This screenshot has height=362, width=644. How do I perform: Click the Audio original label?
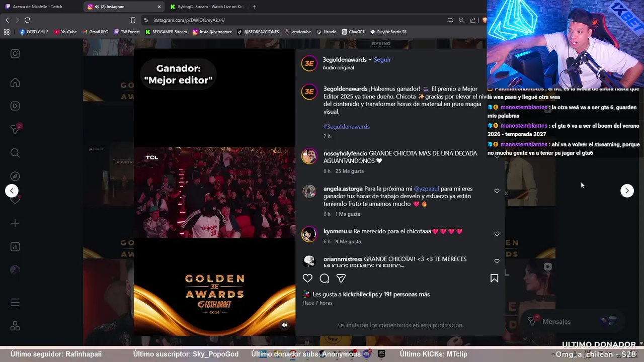(338, 68)
